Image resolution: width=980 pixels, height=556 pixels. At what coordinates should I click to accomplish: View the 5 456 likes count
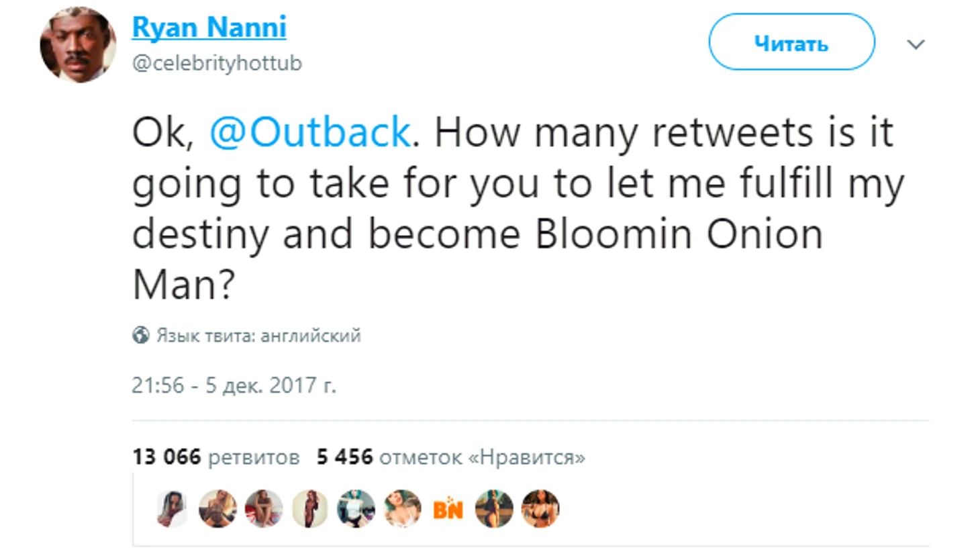[450, 456]
